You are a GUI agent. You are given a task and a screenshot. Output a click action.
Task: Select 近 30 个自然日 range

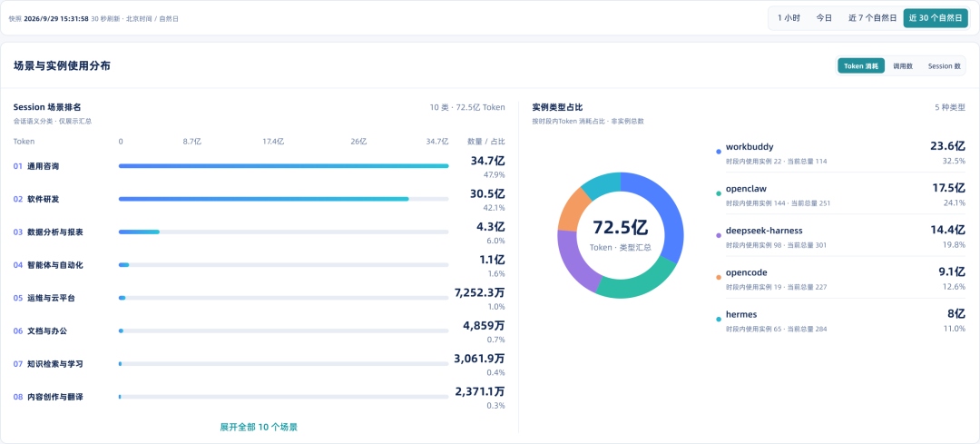pos(936,18)
